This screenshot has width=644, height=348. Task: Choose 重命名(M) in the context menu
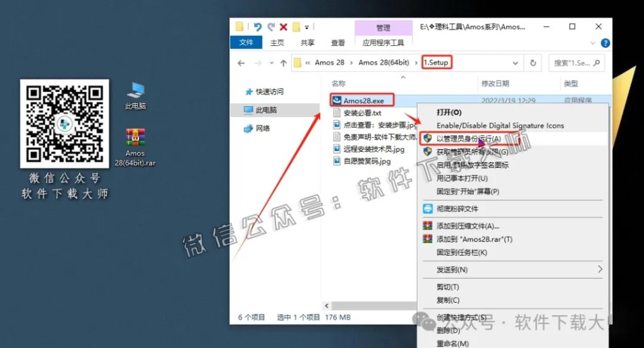coord(452,344)
